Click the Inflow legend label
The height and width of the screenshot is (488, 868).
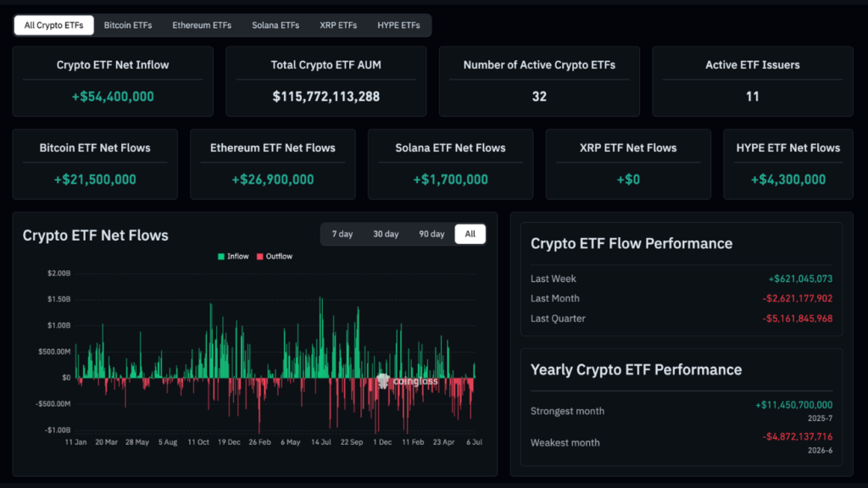pos(237,257)
